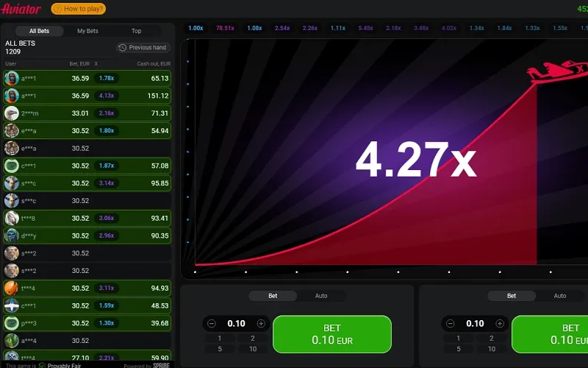Viewport: 588px width, 368px height.
Task: Click the plus icon in left bet panel
Action: coord(261,323)
